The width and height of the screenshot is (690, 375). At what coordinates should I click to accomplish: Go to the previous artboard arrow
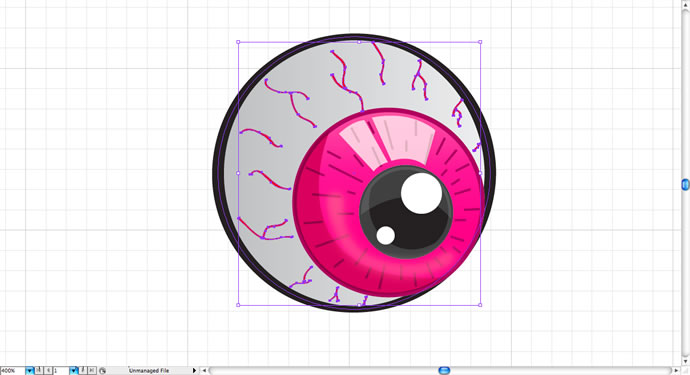48,371
